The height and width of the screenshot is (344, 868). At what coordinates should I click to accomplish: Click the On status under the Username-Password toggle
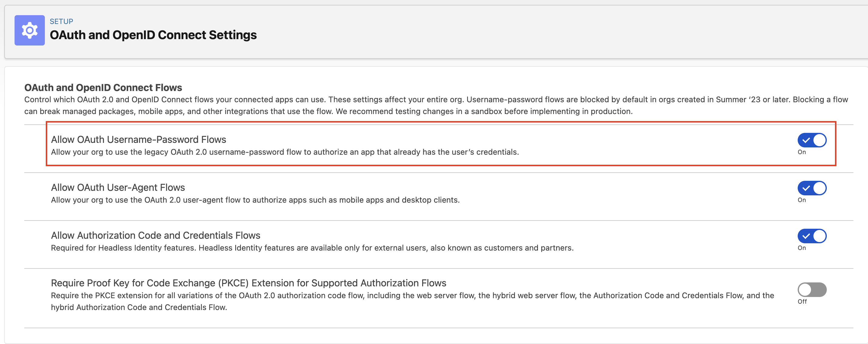pos(802,152)
